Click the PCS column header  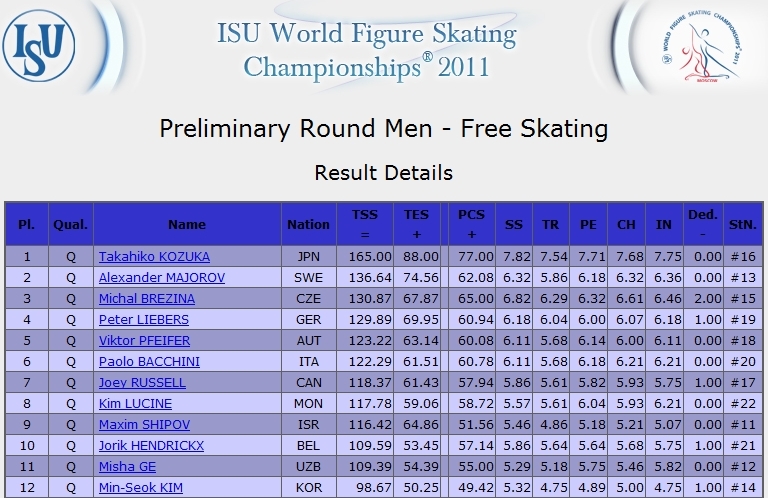click(x=471, y=224)
